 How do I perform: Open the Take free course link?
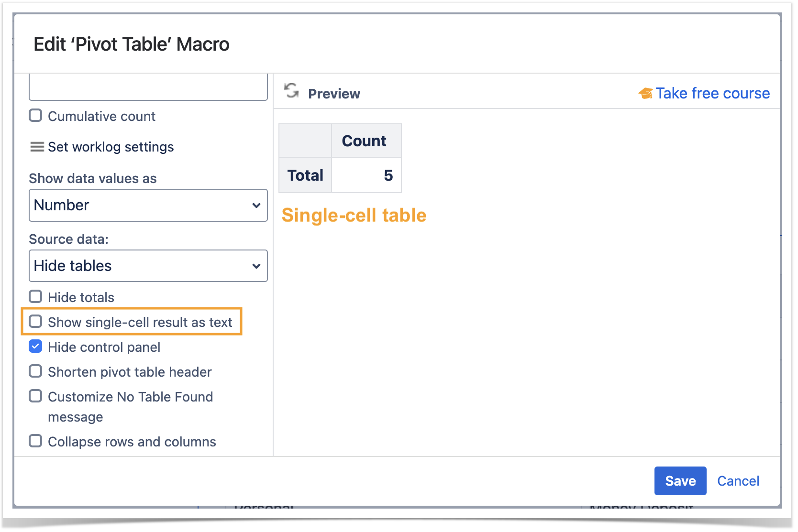[712, 94]
